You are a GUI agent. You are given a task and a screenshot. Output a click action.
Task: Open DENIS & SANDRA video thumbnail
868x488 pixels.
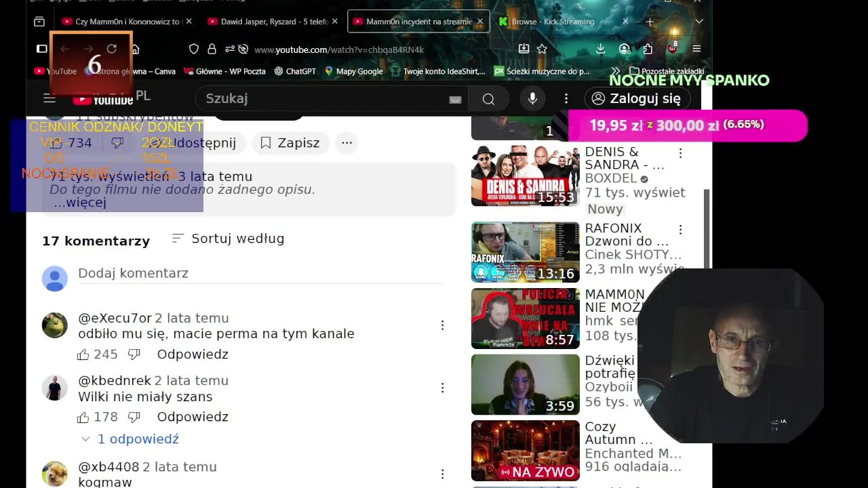[526, 176]
